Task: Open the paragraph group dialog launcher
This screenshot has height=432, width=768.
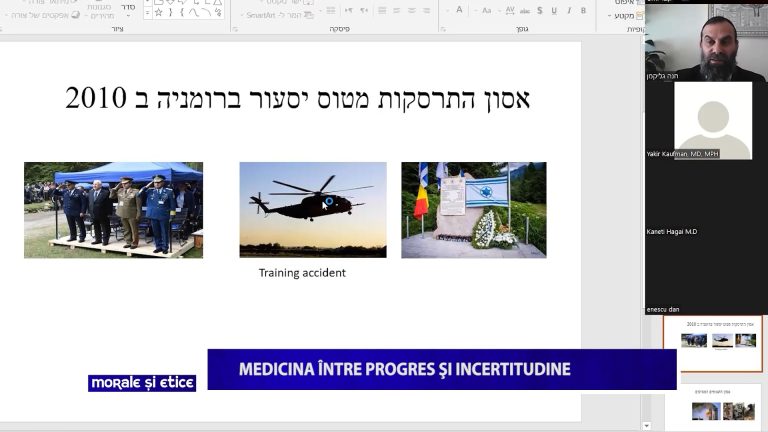Action: pyautogui.click(x=236, y=29)
